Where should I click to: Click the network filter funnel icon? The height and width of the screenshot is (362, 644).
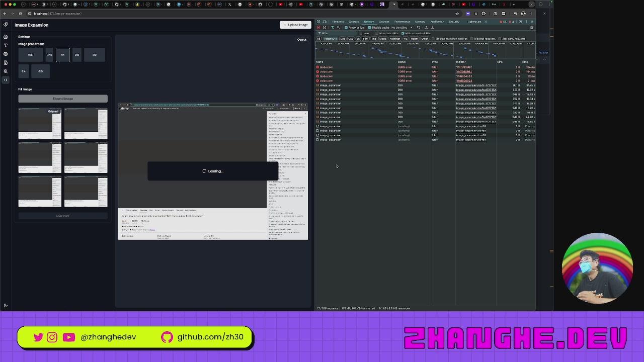coord(332,28)
